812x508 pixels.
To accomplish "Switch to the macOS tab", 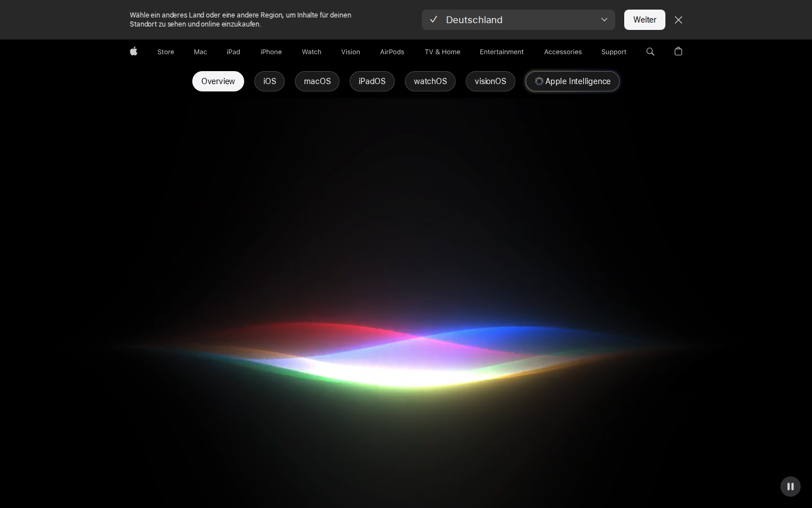I will coord(317,81).
